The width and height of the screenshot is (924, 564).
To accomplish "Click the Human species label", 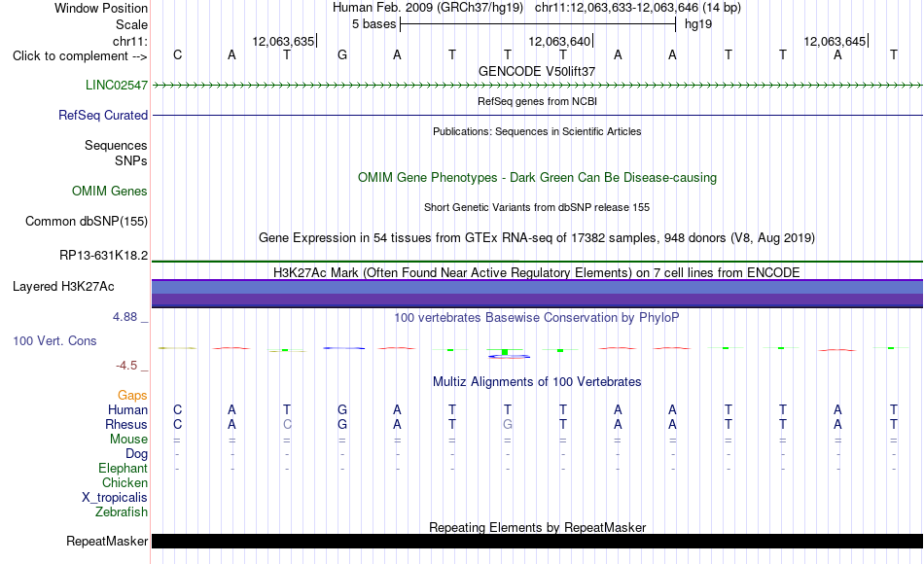I will point(127,409).
